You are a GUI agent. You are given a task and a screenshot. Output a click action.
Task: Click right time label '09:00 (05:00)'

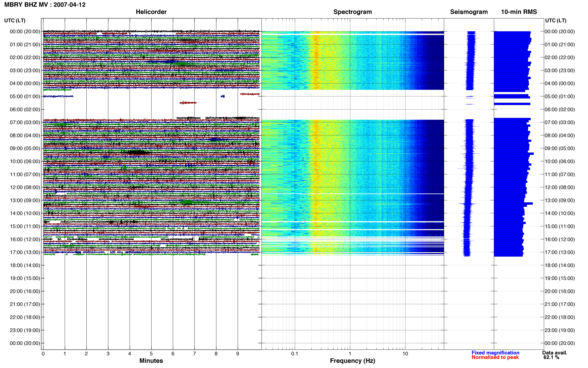coord(560,148)
